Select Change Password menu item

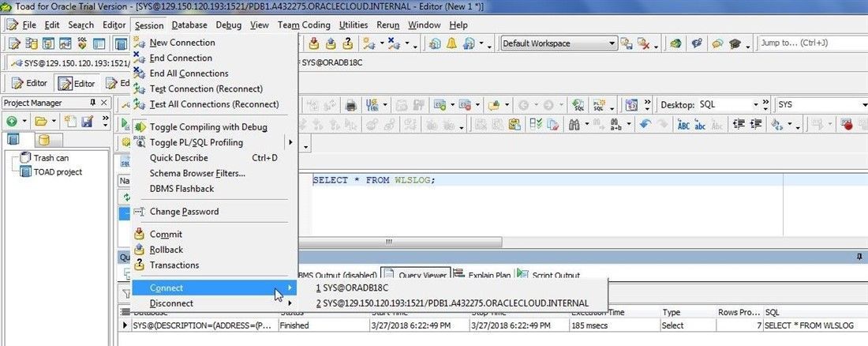pos(214,211)
